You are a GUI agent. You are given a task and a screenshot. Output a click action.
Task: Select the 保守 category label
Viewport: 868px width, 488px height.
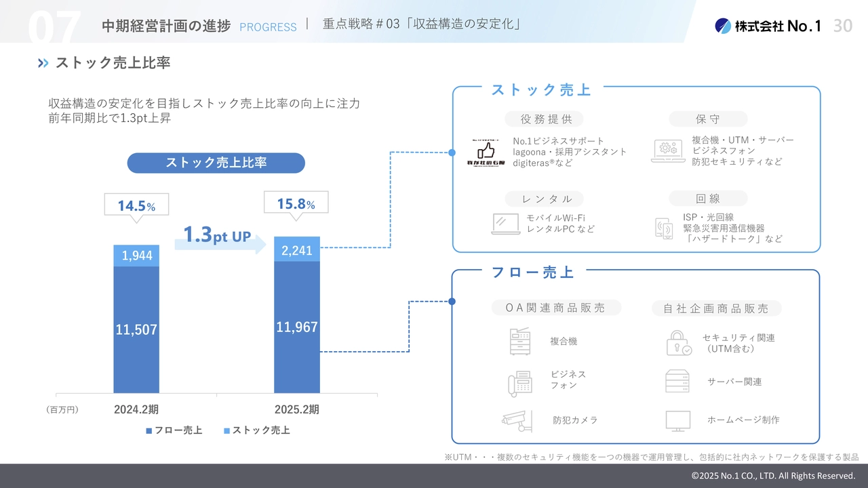click(x=708, y=119)
